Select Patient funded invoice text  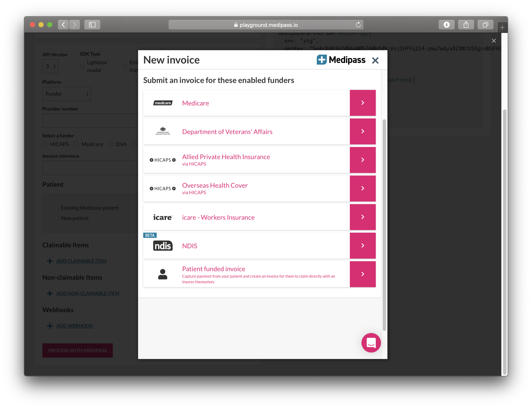pyautogui.click(x=214, y=269)
